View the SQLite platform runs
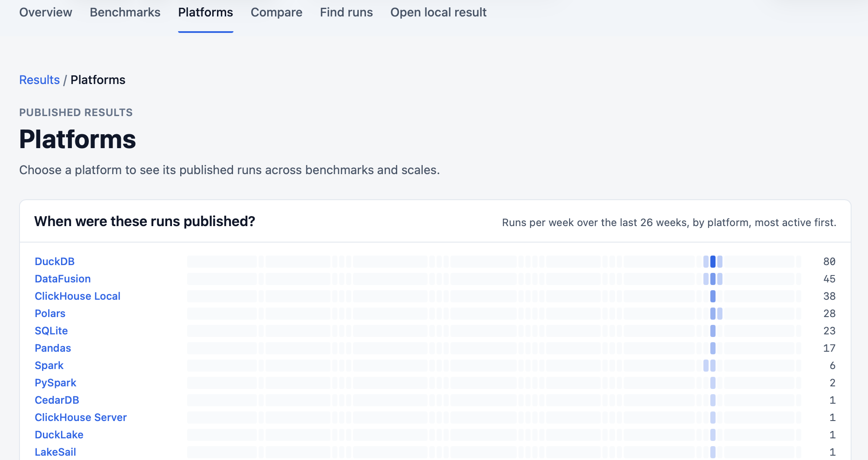Screen dimensions: 868x460 pyautogui.click(x=51, y=331)
